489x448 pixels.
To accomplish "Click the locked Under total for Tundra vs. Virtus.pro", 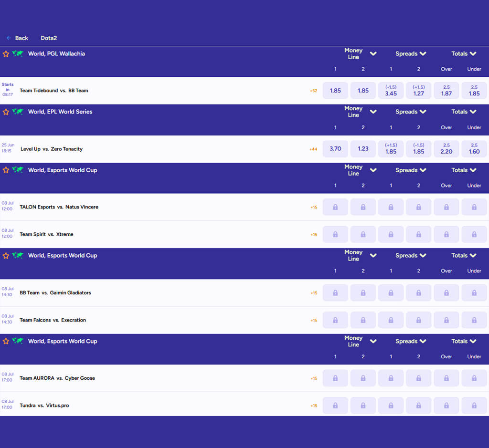I will [x=474, y=406].
